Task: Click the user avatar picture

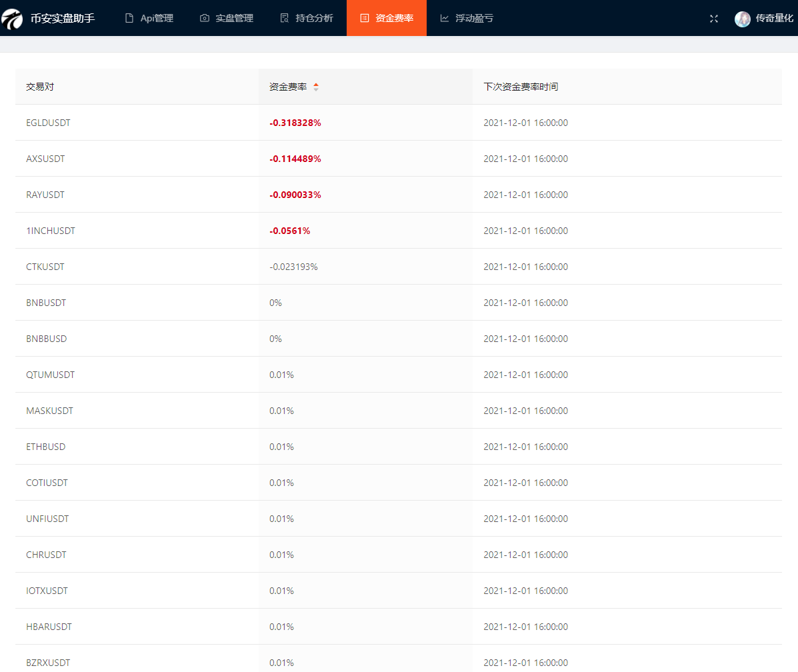Action: pyautogui.click(x=742, y=19)
